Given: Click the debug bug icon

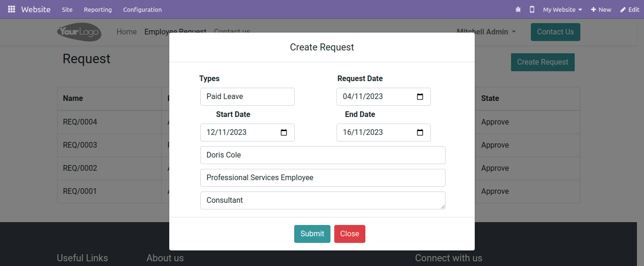Looking at the screenshot, I should (518, 9).
